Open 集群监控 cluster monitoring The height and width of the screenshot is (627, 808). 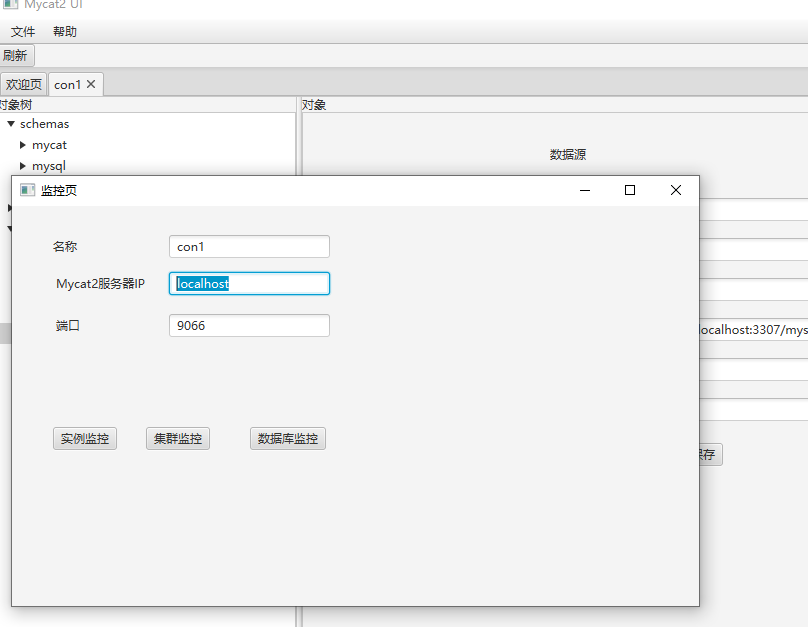pos(178,438)
